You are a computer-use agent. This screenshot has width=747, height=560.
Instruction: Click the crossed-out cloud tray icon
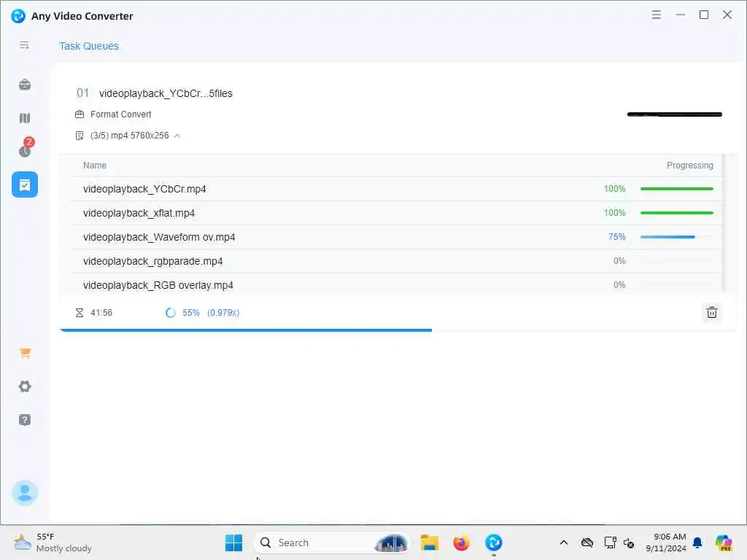tap(587, 542)
